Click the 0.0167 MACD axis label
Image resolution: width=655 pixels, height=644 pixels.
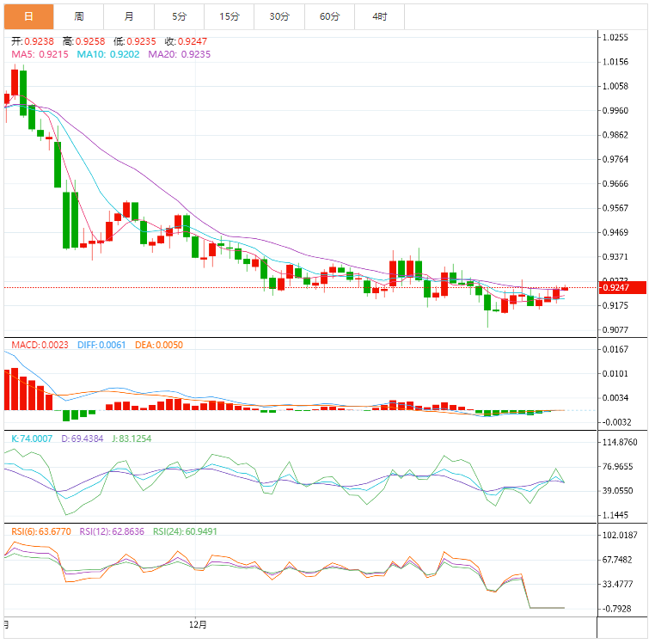tap(615, 349)
